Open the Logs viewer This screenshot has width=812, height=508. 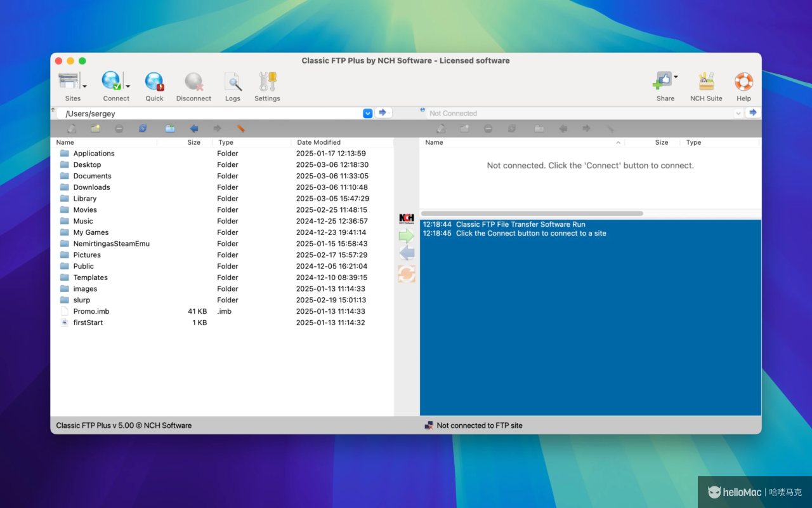pos(233,81)
